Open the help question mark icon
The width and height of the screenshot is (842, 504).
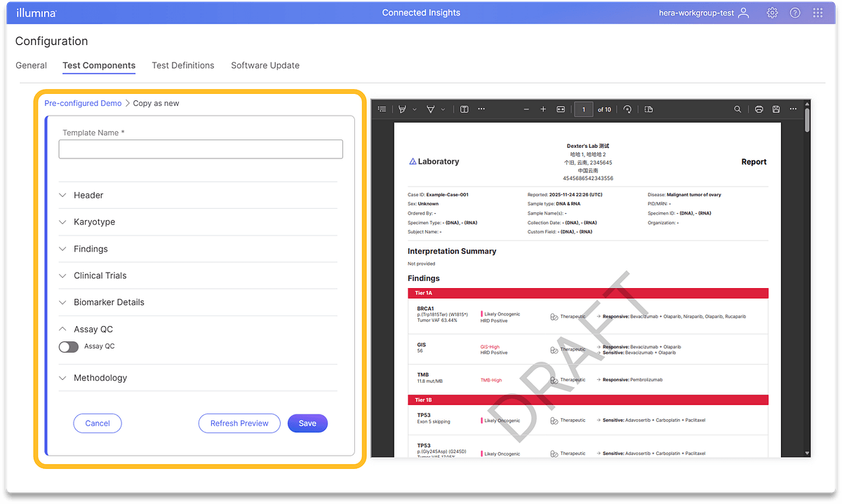pos(795,13)
